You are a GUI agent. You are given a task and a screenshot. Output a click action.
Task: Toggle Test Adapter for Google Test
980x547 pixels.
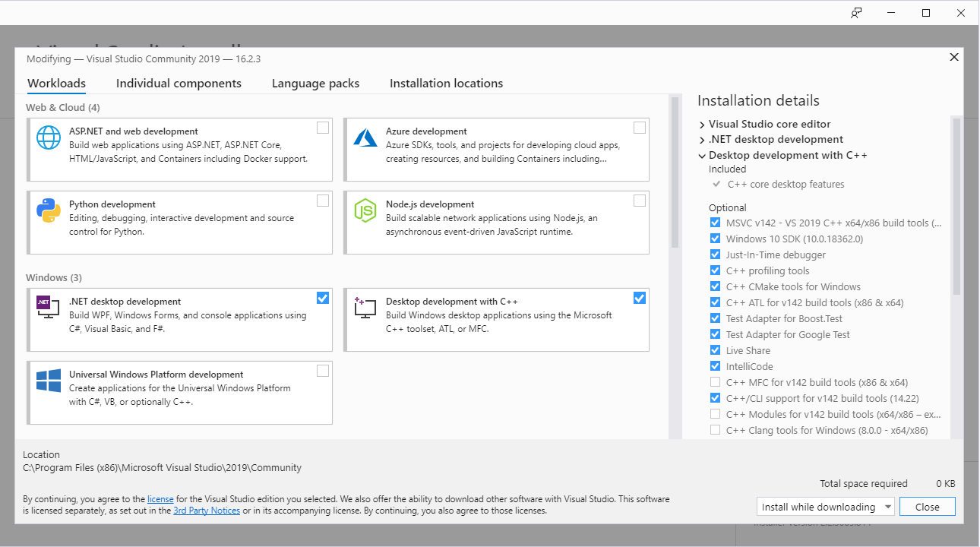coord(715,334)
